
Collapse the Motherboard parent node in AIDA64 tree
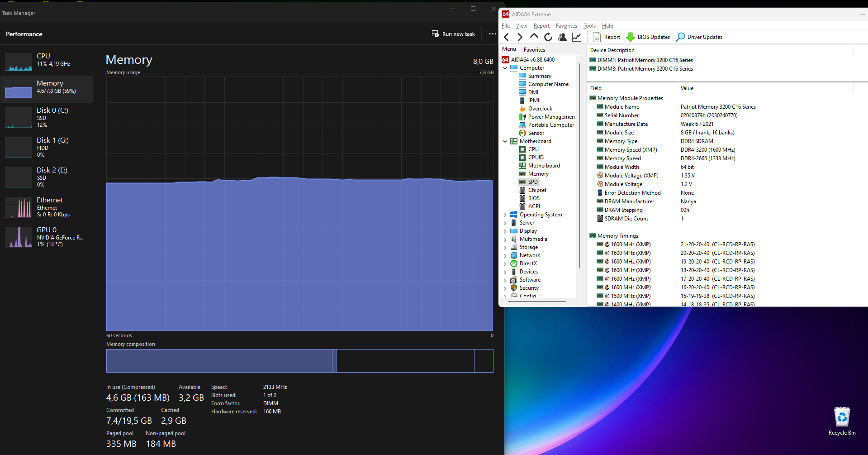click(505, 141)
